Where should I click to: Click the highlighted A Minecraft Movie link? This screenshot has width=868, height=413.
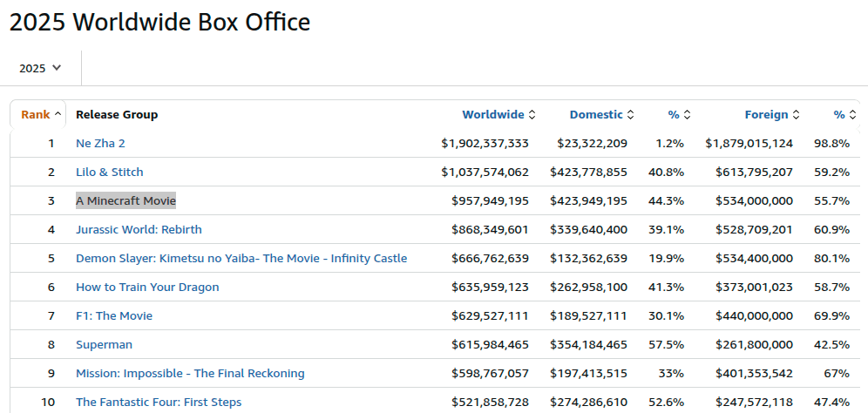click(125, 200)
